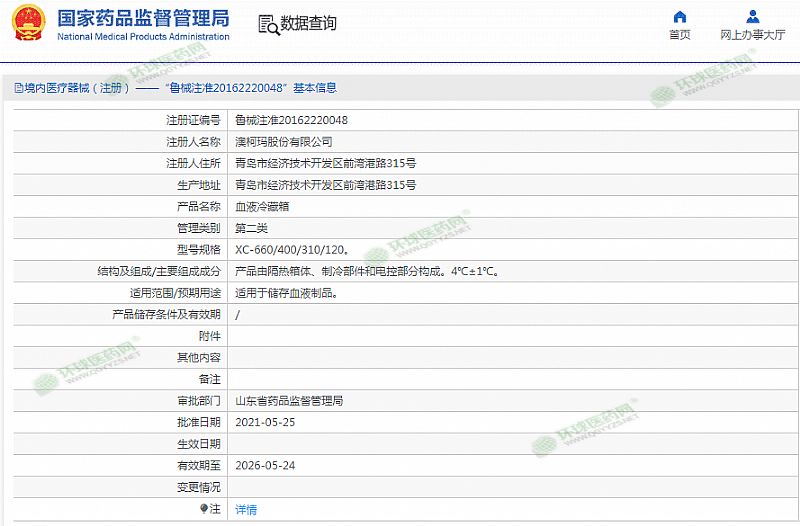Open the 数据查询 text label

pos(308,24)
